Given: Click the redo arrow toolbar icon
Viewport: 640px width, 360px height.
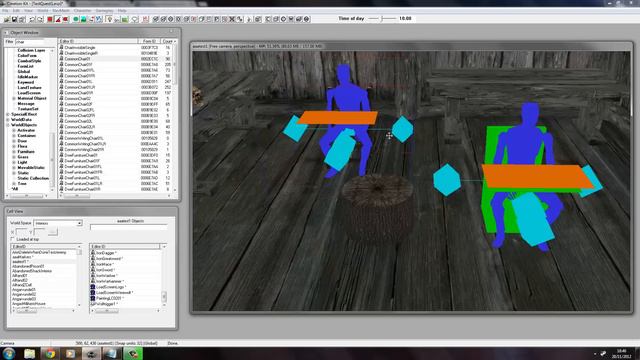Looking at the screenshot, I should point(40,19).
